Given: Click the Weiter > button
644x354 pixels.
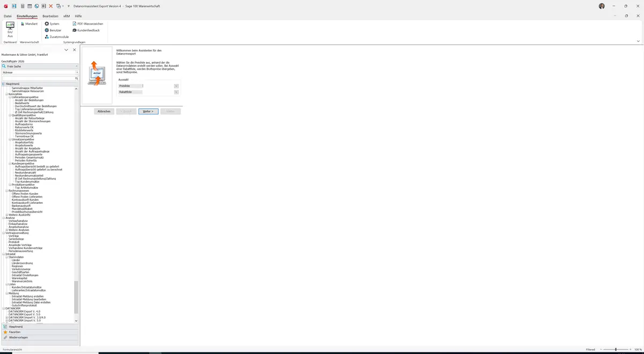Looking at the screenshot, I should click(x=148, y=112).
